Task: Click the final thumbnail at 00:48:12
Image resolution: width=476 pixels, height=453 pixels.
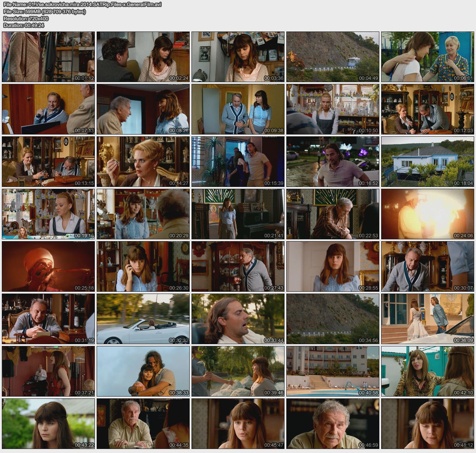Action: tap(427, 424)
